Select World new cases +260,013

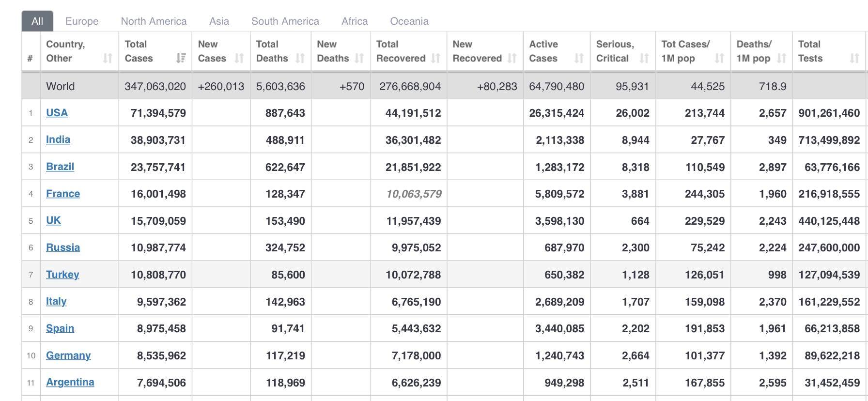click(x=221, y=86)
